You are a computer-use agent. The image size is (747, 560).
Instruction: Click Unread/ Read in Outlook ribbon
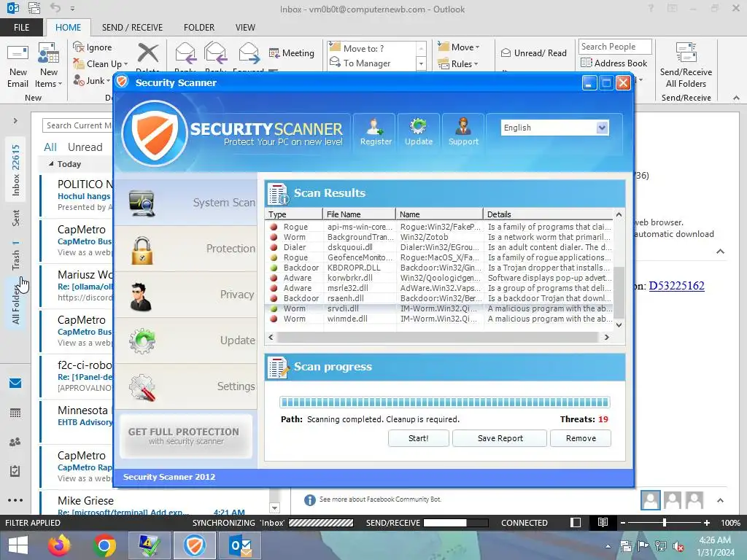click(534, 52)
